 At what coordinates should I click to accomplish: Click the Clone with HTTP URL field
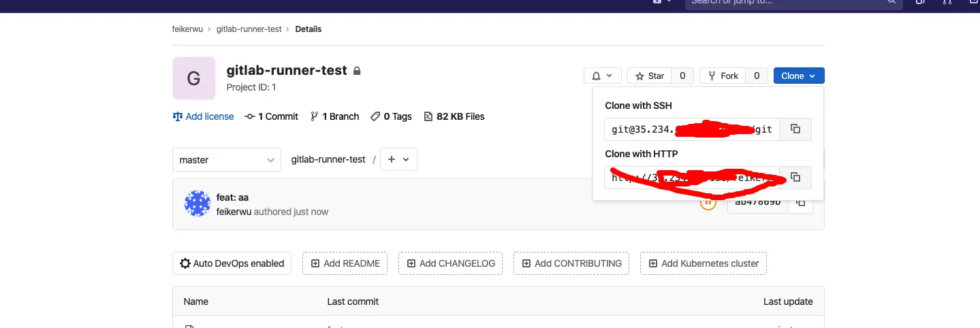pyautogui.click(x=691, y=178)
